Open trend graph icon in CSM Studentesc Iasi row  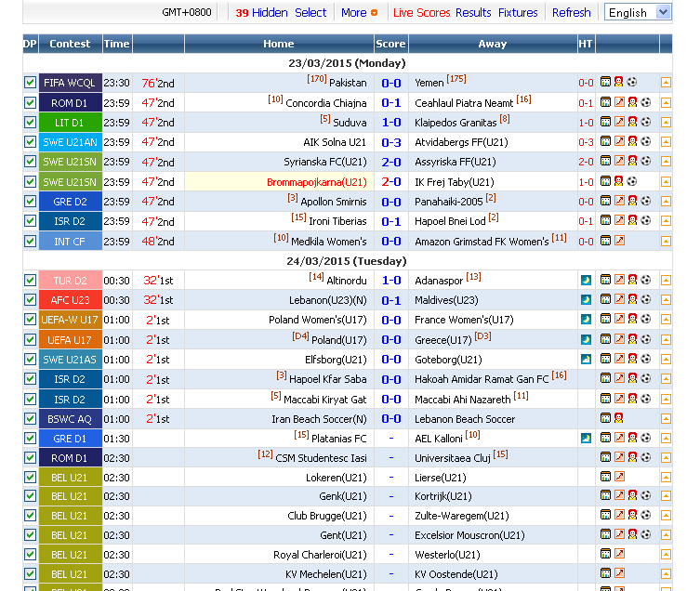click(619, 457)
